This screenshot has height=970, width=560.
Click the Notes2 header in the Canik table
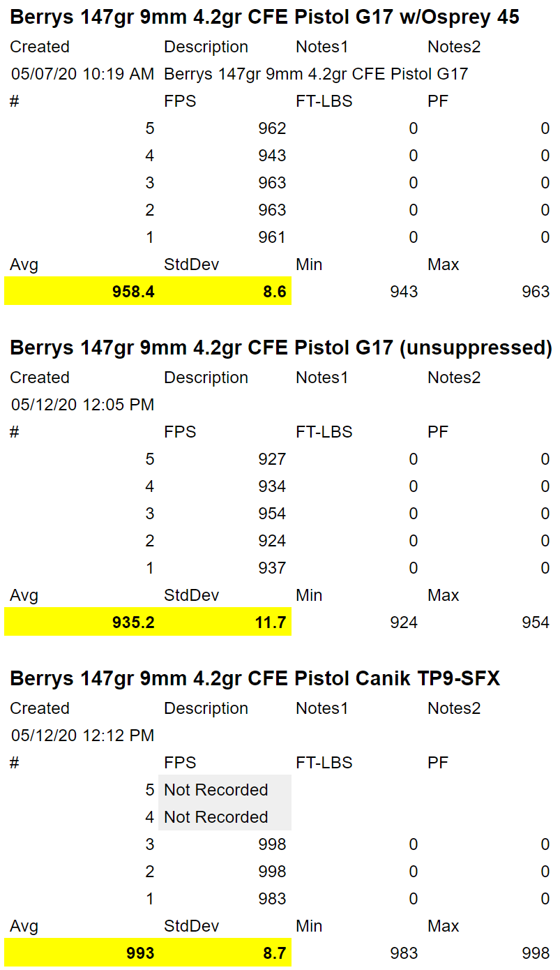454,708
